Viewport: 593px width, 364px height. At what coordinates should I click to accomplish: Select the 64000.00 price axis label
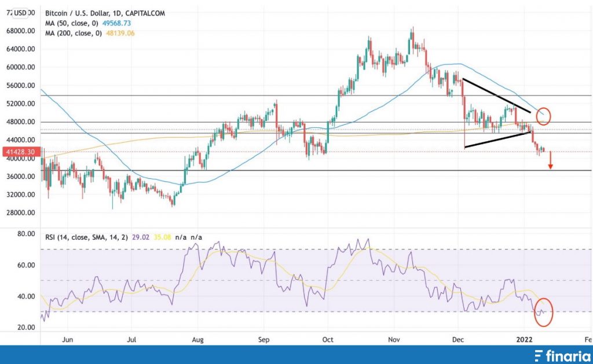point(21,49)
